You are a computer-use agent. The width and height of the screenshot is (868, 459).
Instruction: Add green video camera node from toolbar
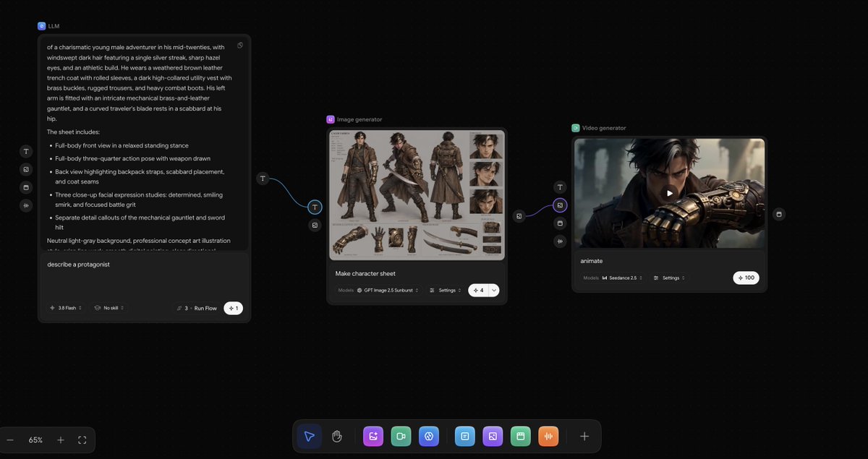pyautogui.click(x=401, y=436)
